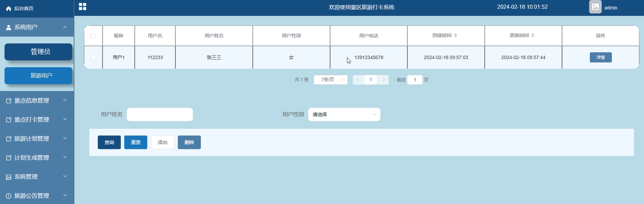This screenshot has width=644, height=204.
Task: Sort by 创建时间 using its sort arrows
Action: pos(456,36)
